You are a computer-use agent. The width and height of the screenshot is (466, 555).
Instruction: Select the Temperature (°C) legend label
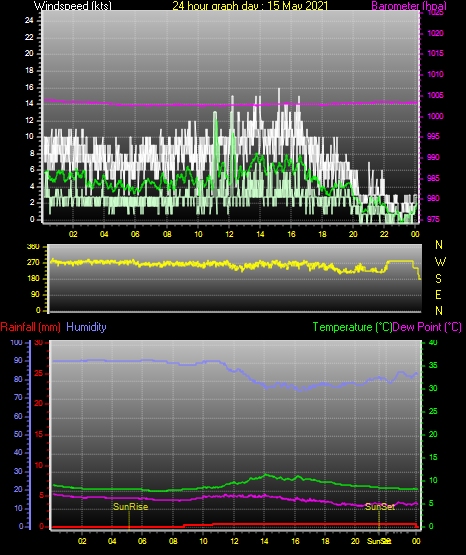click(352, 327)
